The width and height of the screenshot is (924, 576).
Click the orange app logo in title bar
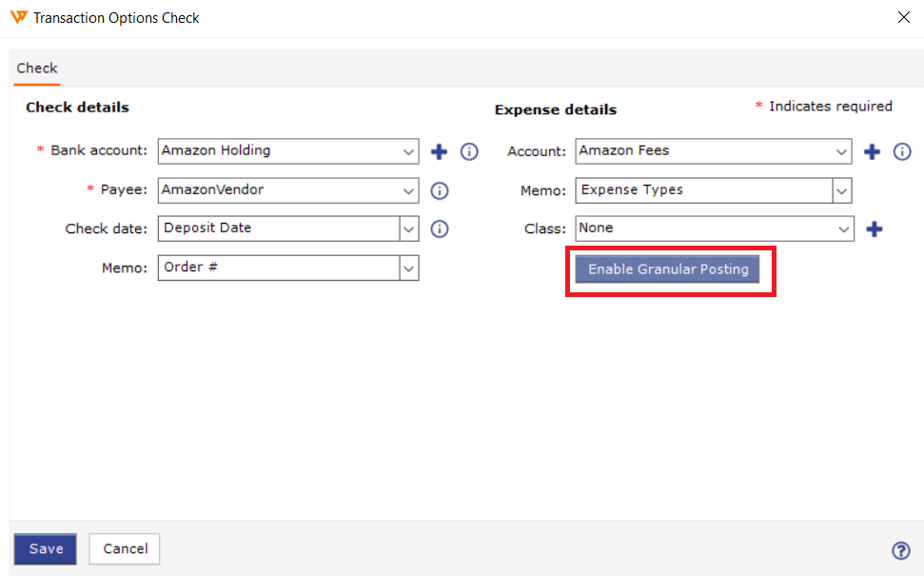click(x=19, y=17)
